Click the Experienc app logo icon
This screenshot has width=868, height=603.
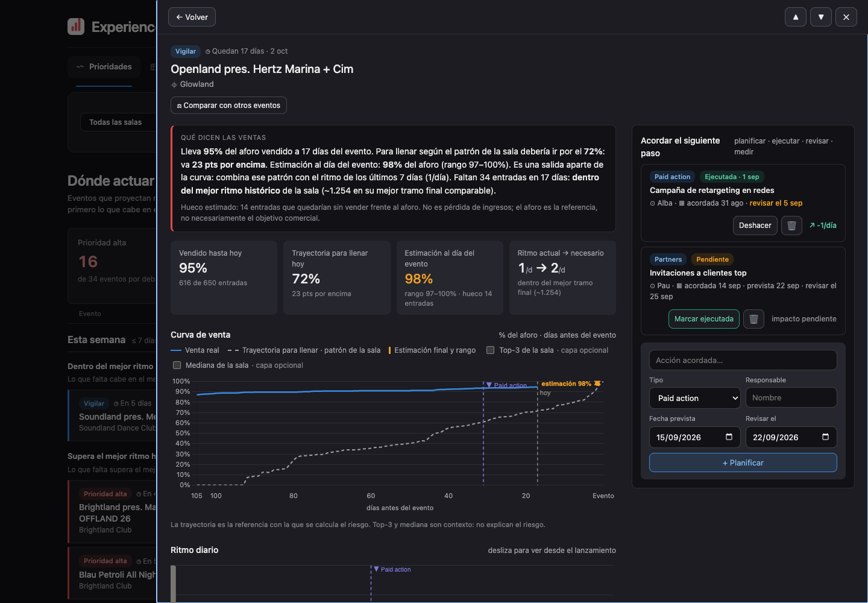click(76, 26)
